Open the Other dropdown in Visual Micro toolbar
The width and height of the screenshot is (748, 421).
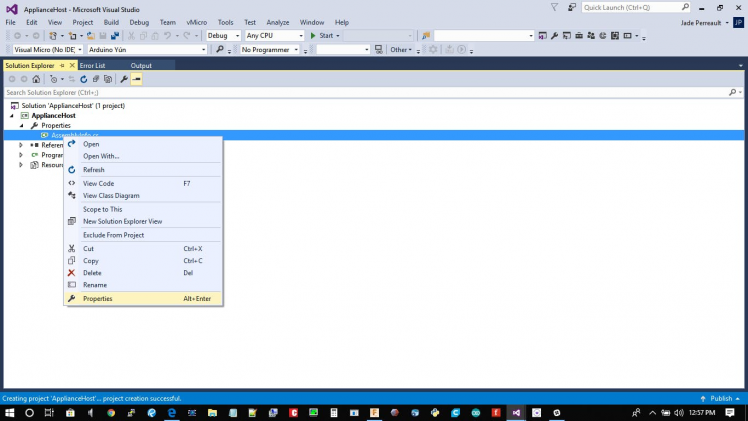tap(401, 50)
